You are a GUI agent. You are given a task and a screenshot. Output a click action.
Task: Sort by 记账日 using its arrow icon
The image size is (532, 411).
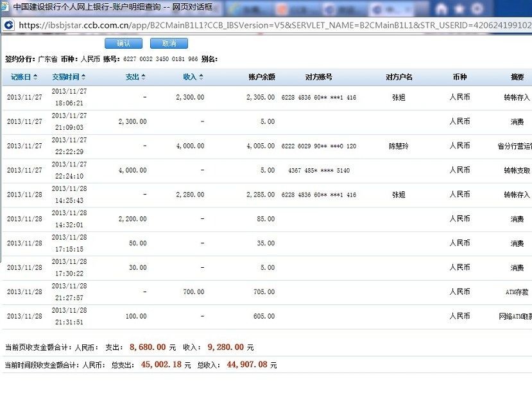(x=35, y=77)
